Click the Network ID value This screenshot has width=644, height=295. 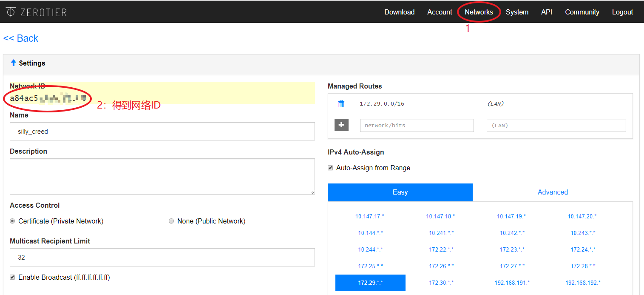point(48,99)
